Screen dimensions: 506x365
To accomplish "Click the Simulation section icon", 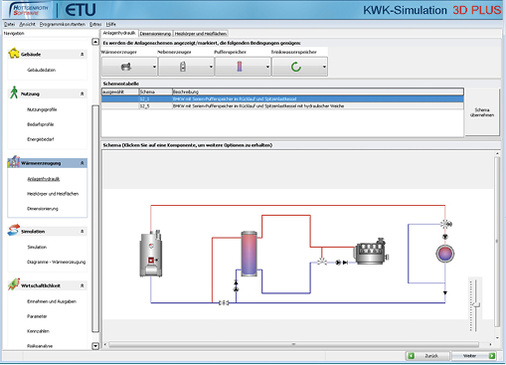I will click(14, 230).
